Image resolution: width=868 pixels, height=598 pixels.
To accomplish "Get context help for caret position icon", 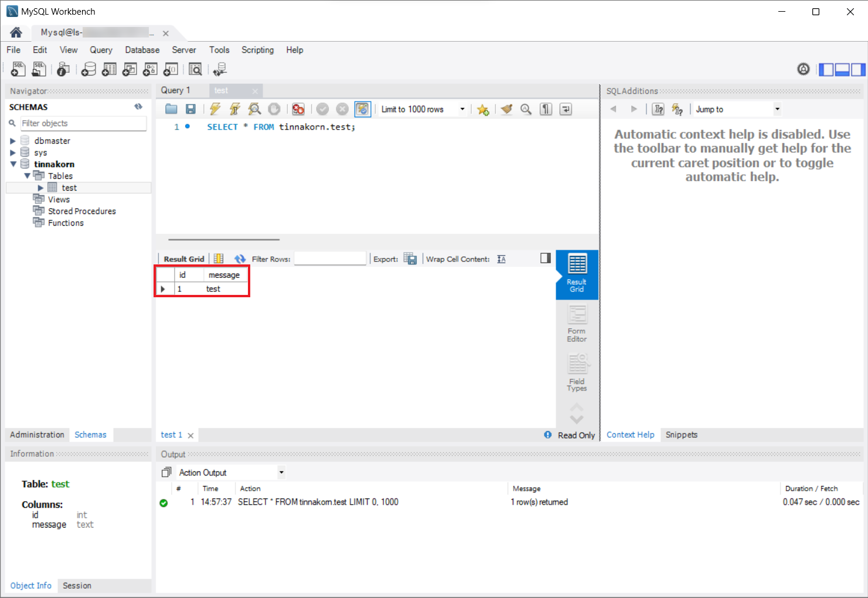I will (x=658, y=109).
